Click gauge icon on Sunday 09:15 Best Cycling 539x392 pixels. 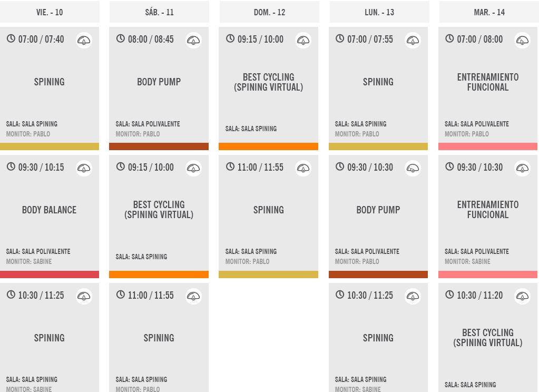coord(303,40)
